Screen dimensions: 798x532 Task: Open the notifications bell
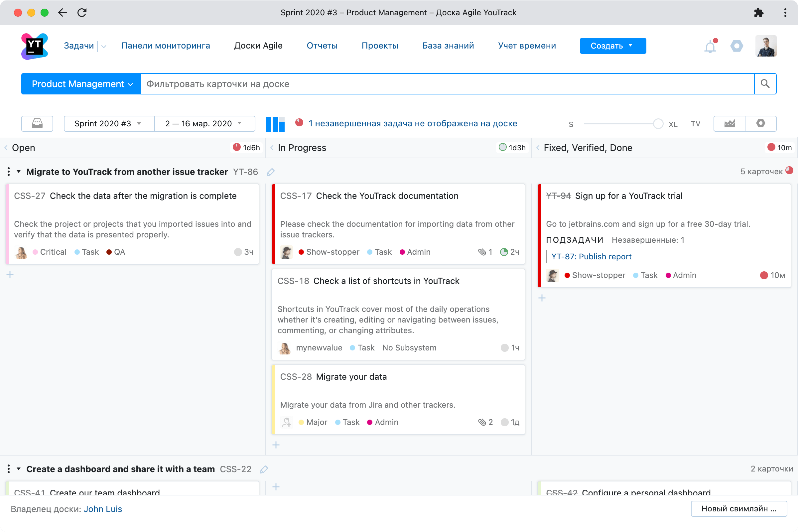[710, 46]
